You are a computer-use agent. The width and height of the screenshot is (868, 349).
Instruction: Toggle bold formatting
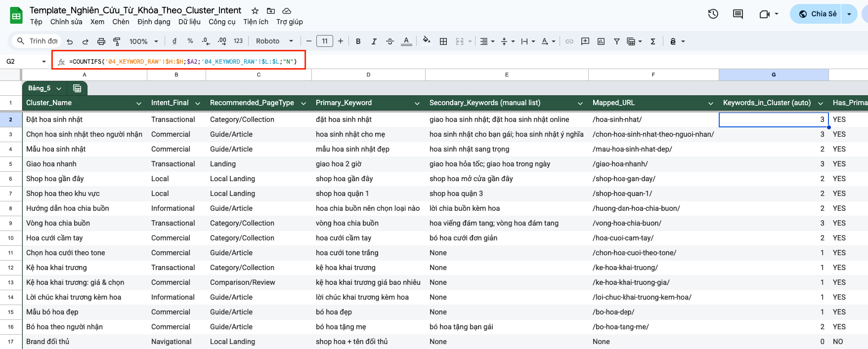pyautogui.click(x=358, y=41)
